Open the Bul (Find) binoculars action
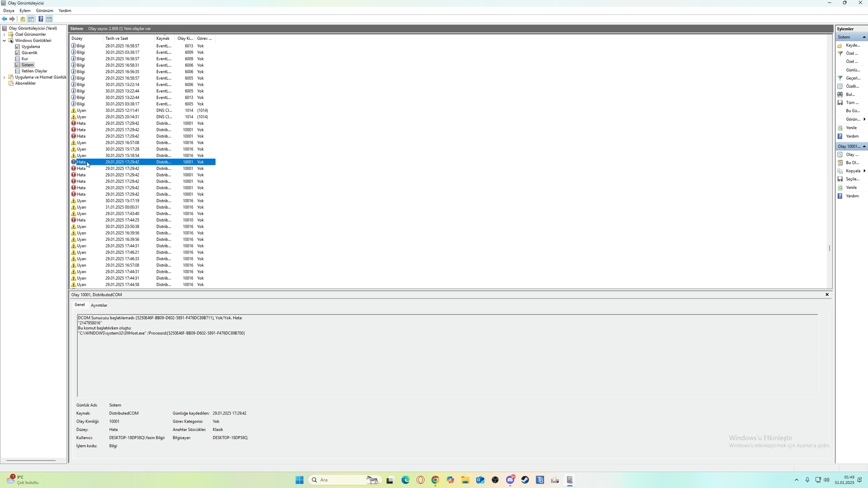This screenshot has height=488, width=868. 849,95
